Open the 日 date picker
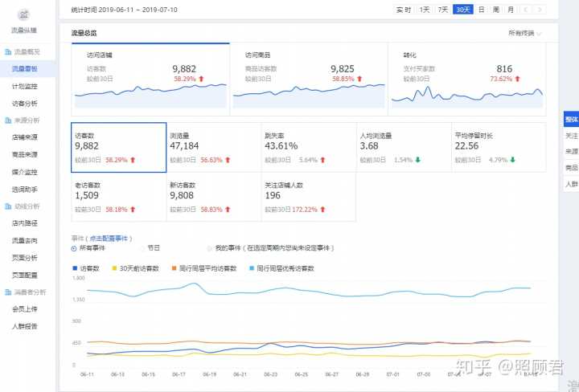This screenshot has height=392, width=579. [481, 9]
